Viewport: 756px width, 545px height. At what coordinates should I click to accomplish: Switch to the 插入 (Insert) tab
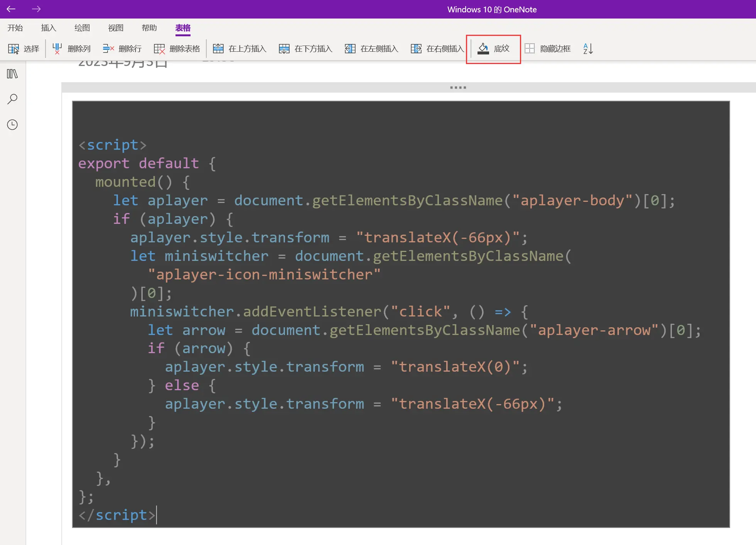[49, 28]
